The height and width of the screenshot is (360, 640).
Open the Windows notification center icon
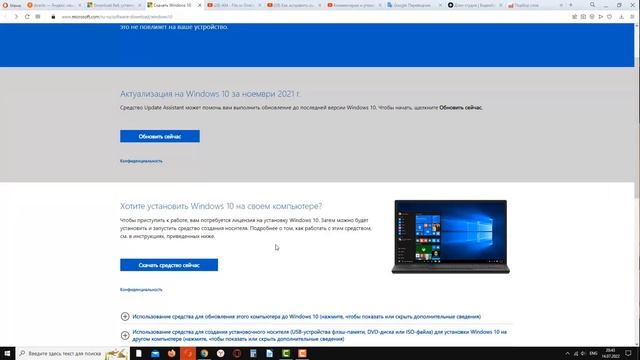pos(629,353)
